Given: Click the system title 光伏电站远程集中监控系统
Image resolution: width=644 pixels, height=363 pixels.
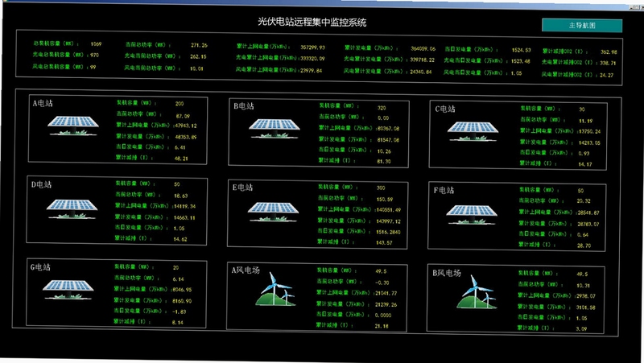Looking at the screenshot, I should click(312, 22).
